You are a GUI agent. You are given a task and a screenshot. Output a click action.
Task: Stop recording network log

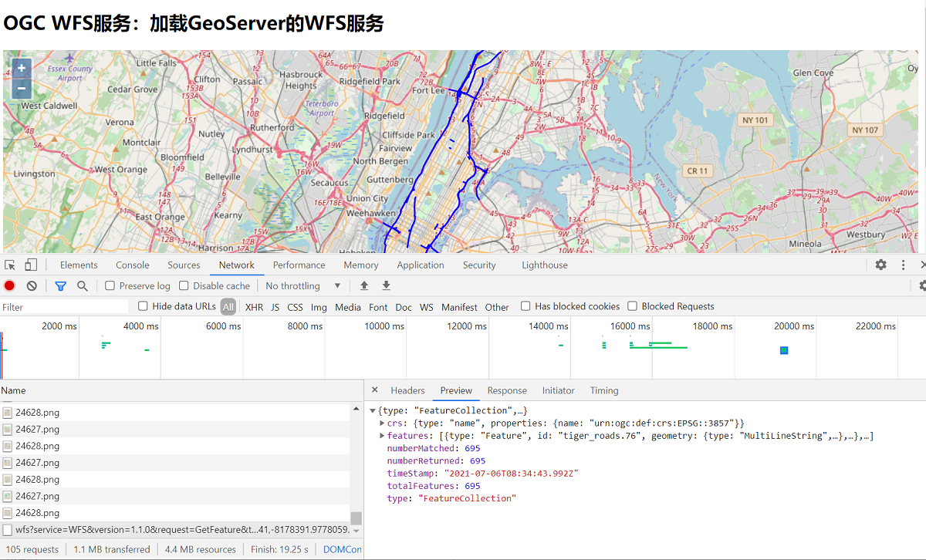(9, 285)
